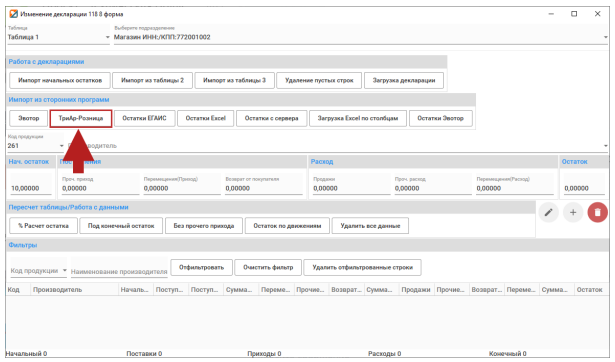Click the Наименование производителя filter field
Image resolution: width=615 pixels, height=362 pixels.
pos(119,271)
